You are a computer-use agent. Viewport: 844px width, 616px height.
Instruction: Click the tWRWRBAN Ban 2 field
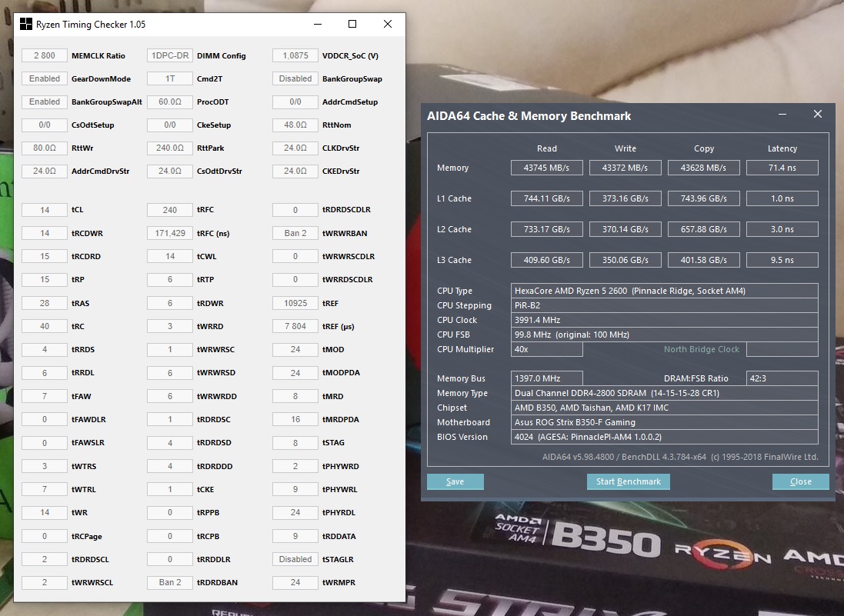tap(295, 233)
